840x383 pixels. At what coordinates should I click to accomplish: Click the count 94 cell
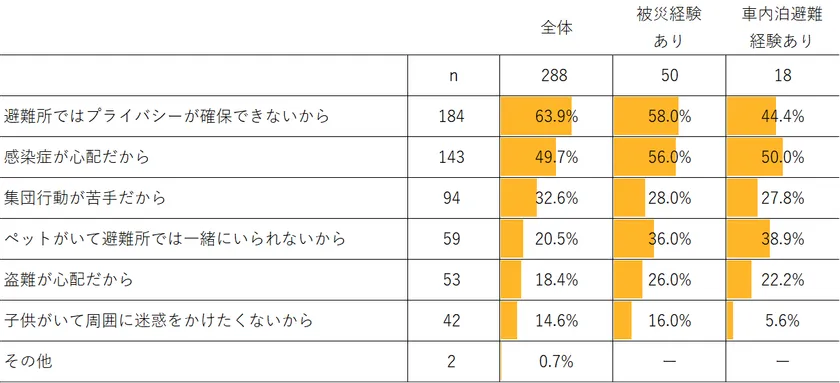[x=451, y=198]
